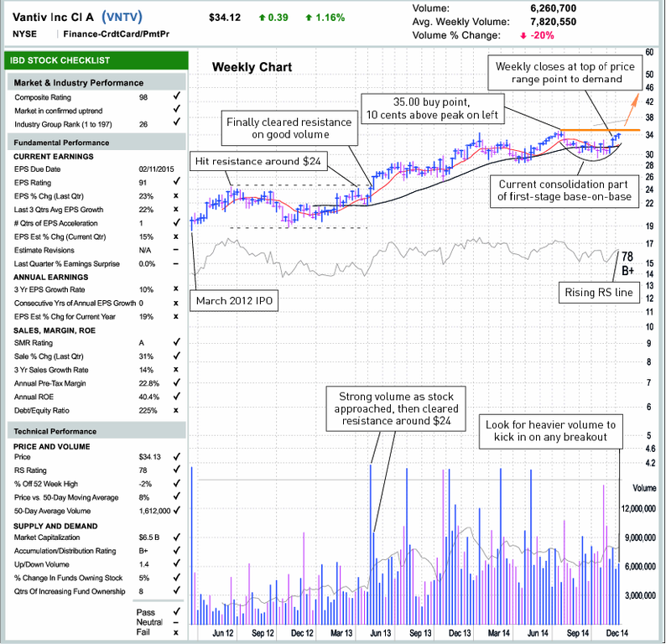Viewport: 666px width, 644px height.
Task: Click the RS Rating checkmark
Action: point(177,469)
